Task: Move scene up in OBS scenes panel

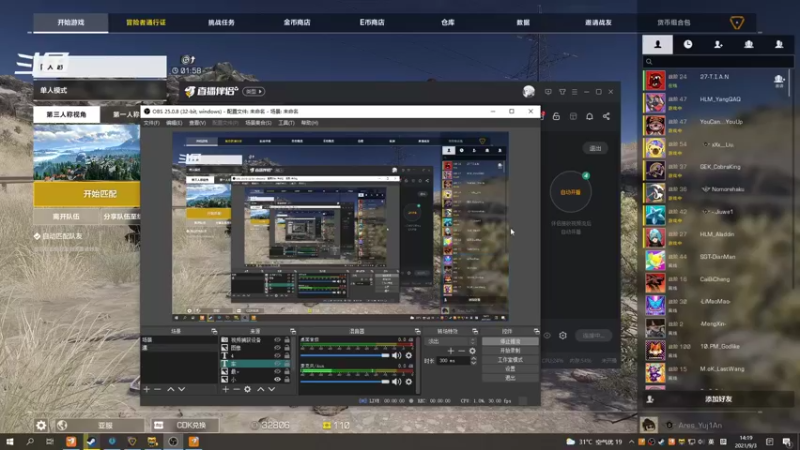Action: click(170, 389)
